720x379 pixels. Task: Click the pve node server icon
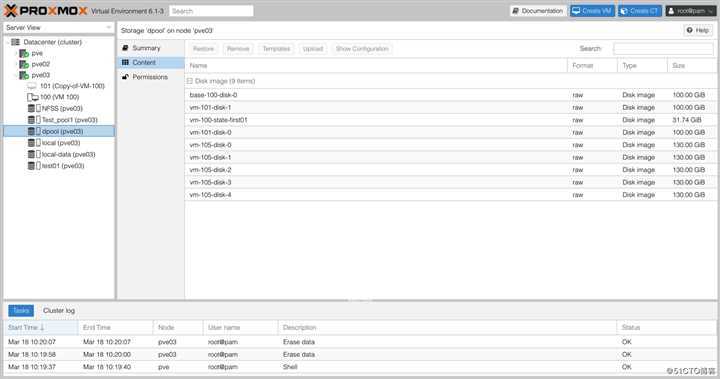[24, 53]
